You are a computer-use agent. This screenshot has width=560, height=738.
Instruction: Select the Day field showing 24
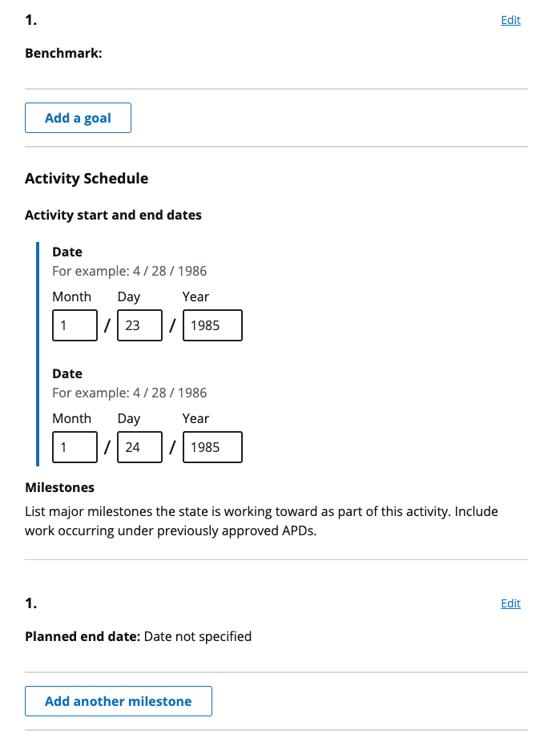click(139, 447)
